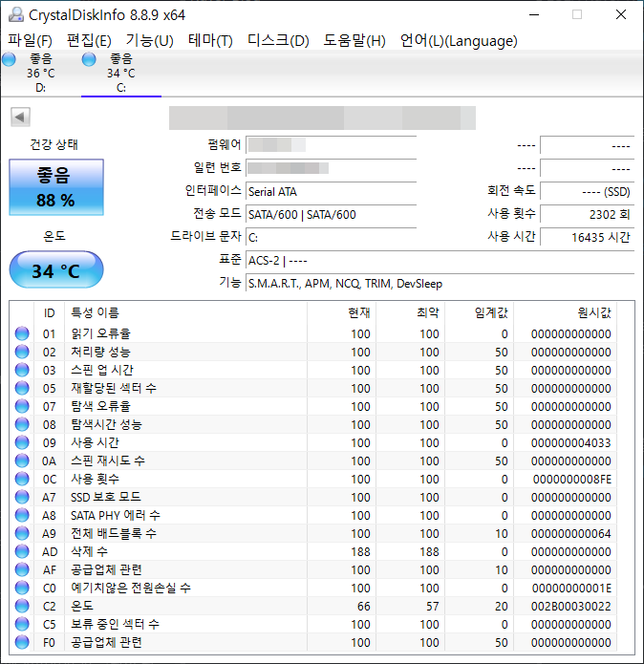
Task: Click status orb for A7 SSD 보호 모드
Action: pos(22,497)
